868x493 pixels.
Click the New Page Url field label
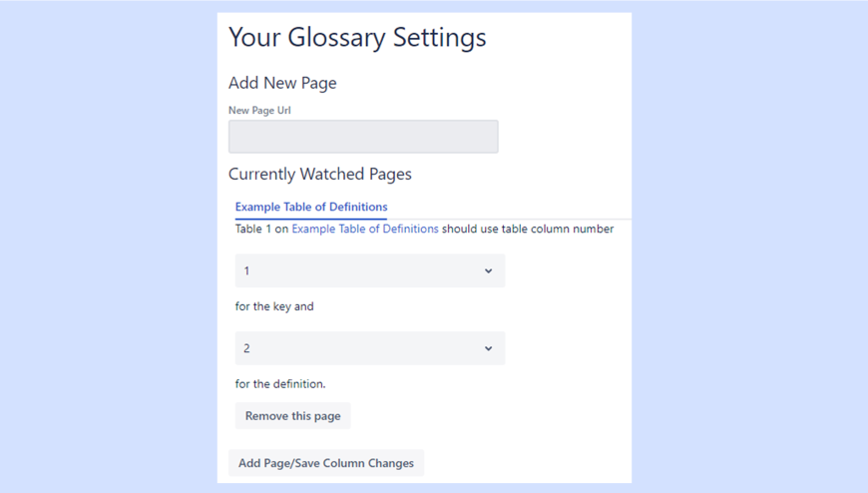pyautogui.click(x=259, y=111)
